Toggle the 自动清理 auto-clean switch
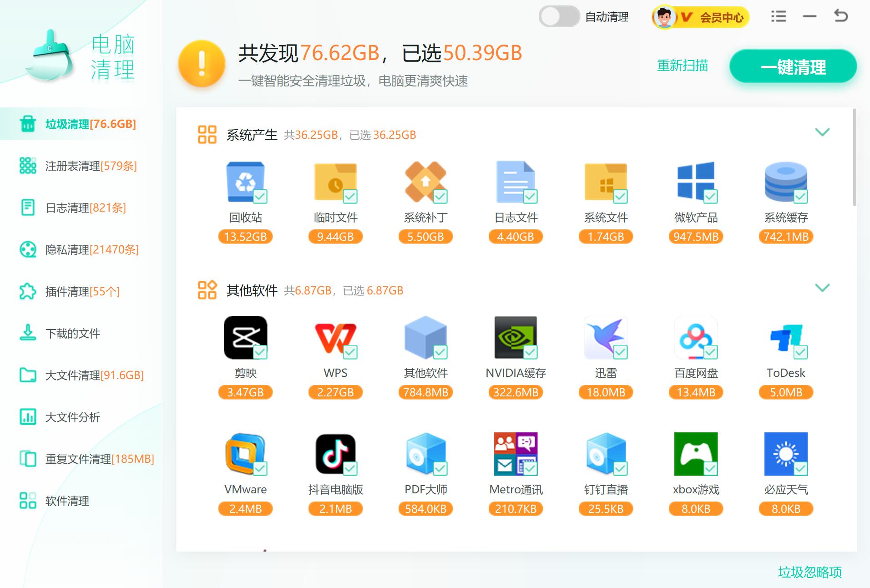The height and width of the screenshot is (588, 870). (559, 17)
